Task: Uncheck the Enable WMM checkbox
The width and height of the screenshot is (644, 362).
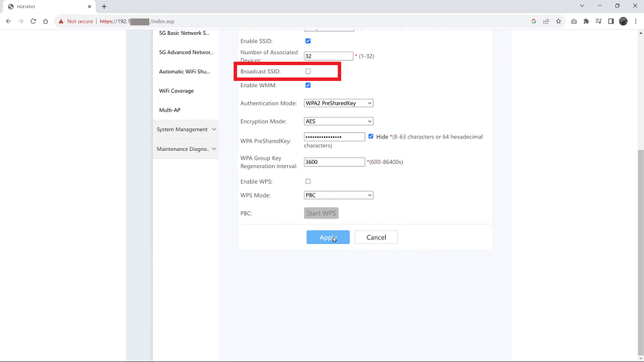Action: click(308, 86)
